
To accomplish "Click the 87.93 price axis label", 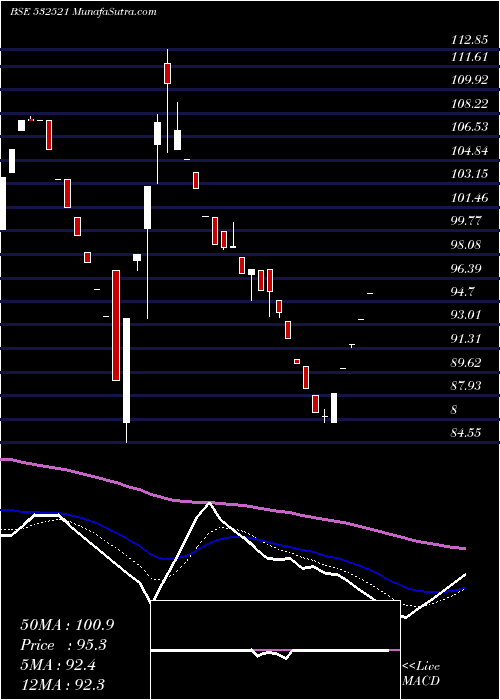I will [467, 385].
